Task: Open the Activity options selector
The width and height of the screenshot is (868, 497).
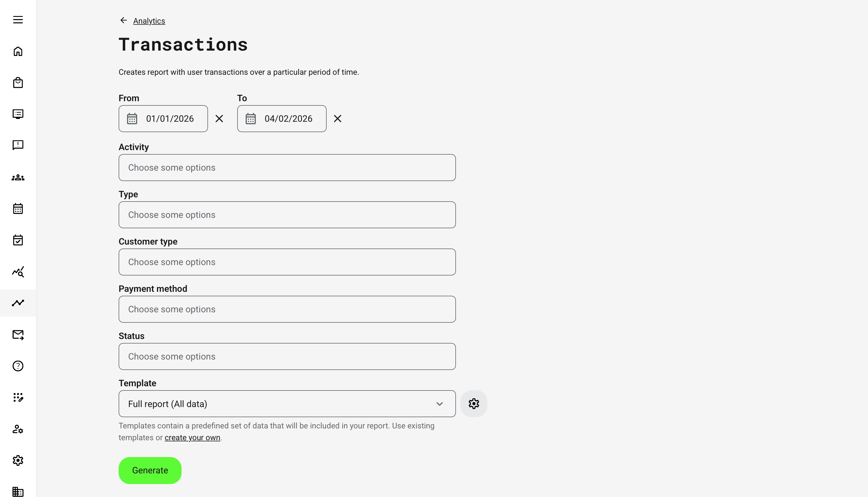Action: pos(287,167)
